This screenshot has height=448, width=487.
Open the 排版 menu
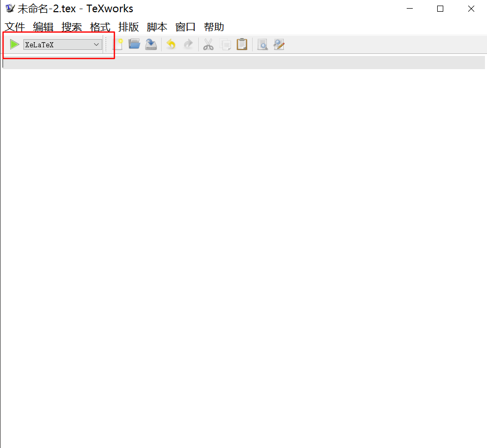tap(128, 27)
